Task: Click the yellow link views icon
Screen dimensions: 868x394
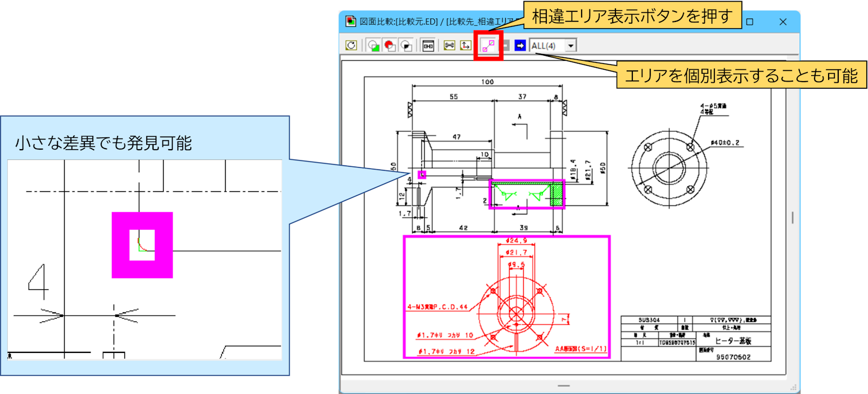Action: point(449,46)
